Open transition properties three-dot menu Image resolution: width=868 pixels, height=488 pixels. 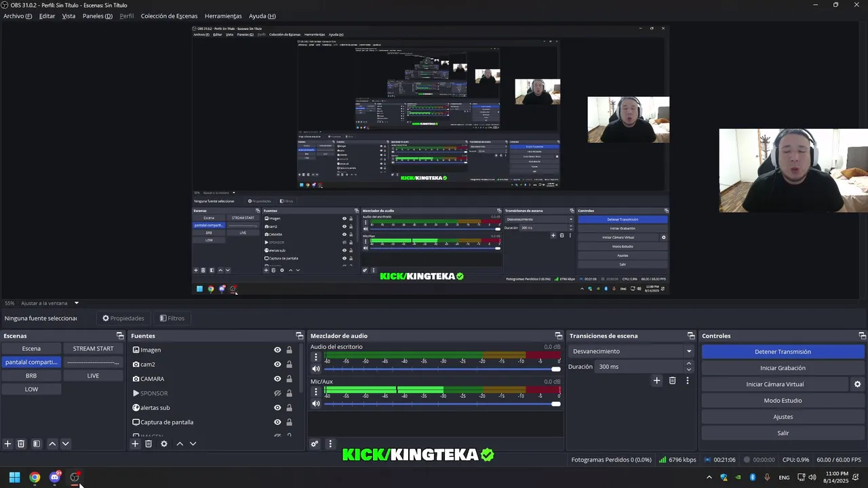pos(687,381)
